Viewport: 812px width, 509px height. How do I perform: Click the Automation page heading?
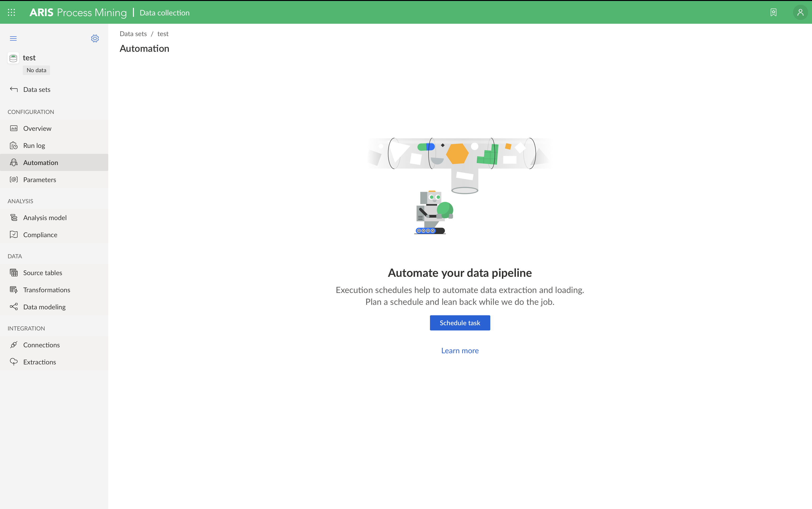pos(144,48)
